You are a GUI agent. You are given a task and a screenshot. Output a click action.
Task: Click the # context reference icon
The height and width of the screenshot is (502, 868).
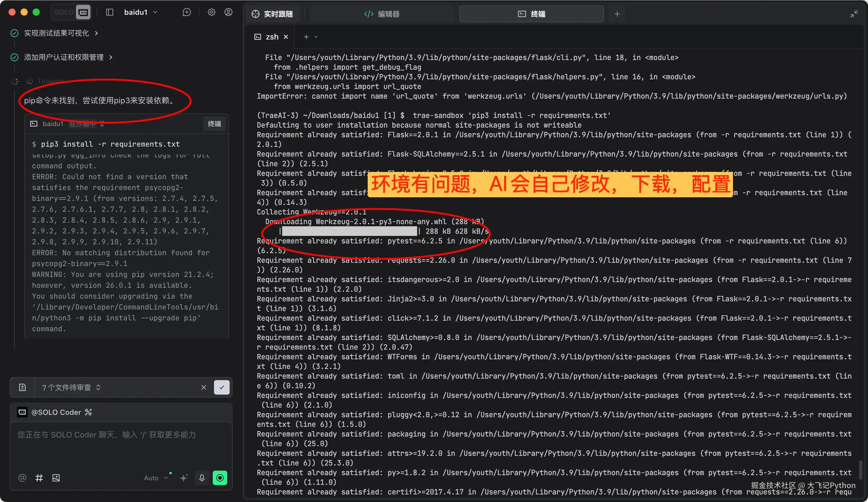(x=39, y=478)
